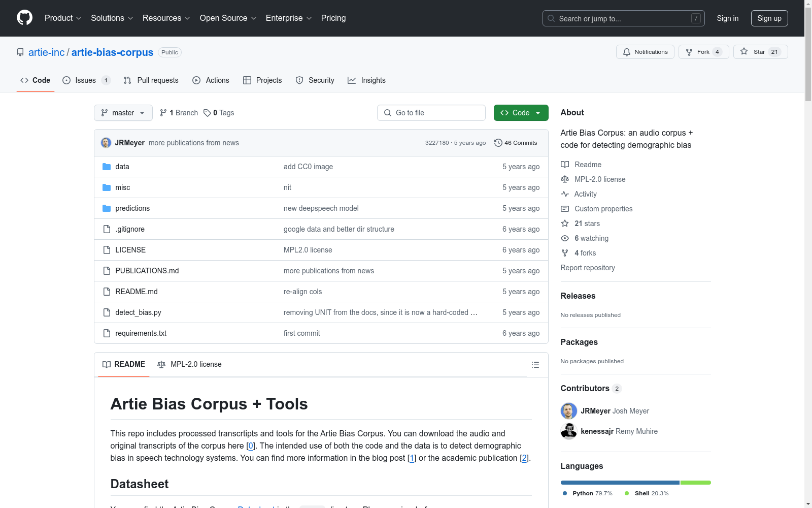Open kenessajr contributor profile link
This screenshot has width=812, height=508.
tap(598, 431)
